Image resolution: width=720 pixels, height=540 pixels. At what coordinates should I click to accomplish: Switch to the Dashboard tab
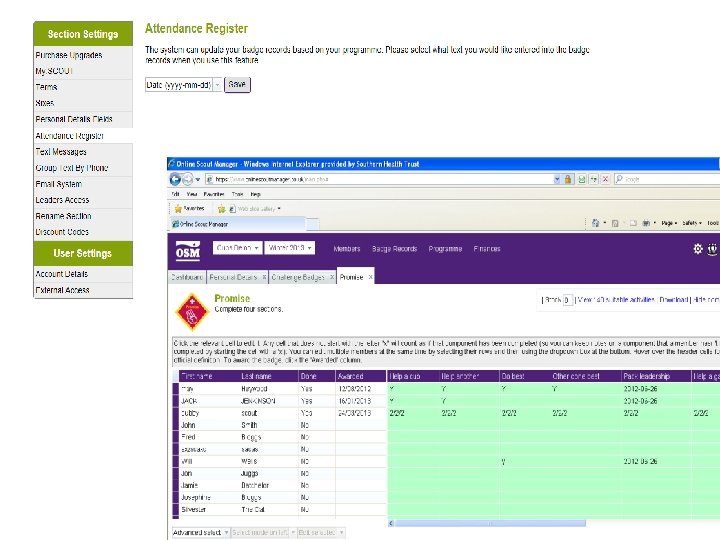pyautogui.click(x=187, y=277)
